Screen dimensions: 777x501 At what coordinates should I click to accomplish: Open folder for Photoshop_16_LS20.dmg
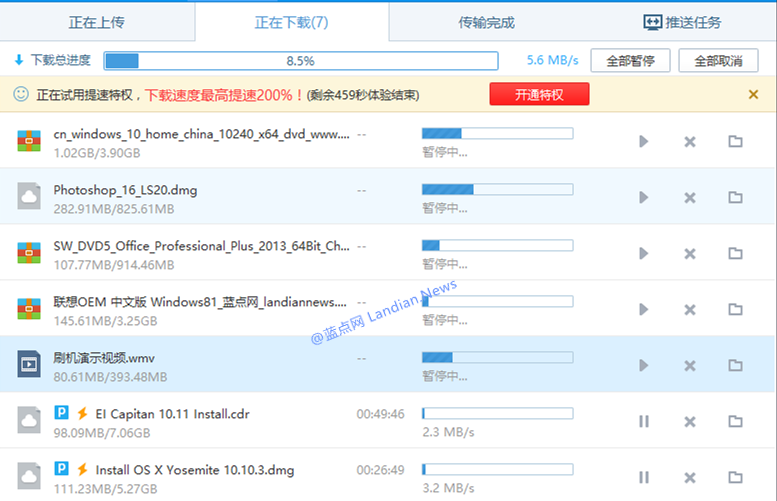(735, 197)
